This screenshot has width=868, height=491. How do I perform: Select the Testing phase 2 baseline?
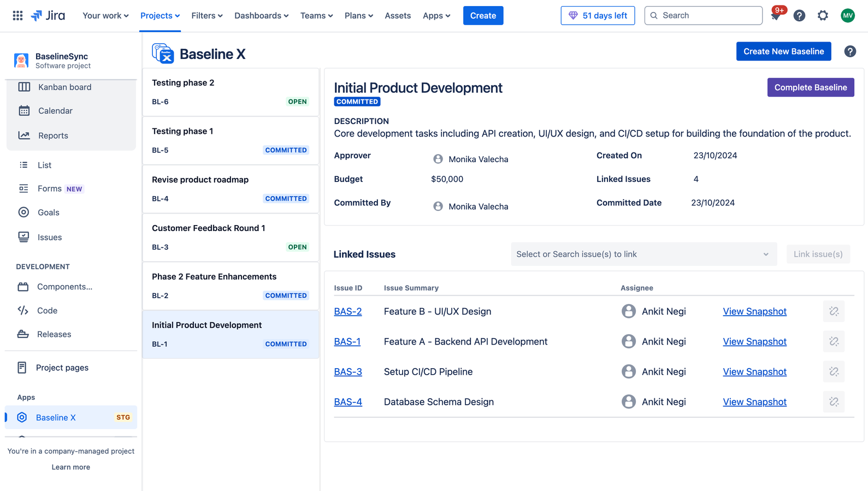(x=231, y=92)
